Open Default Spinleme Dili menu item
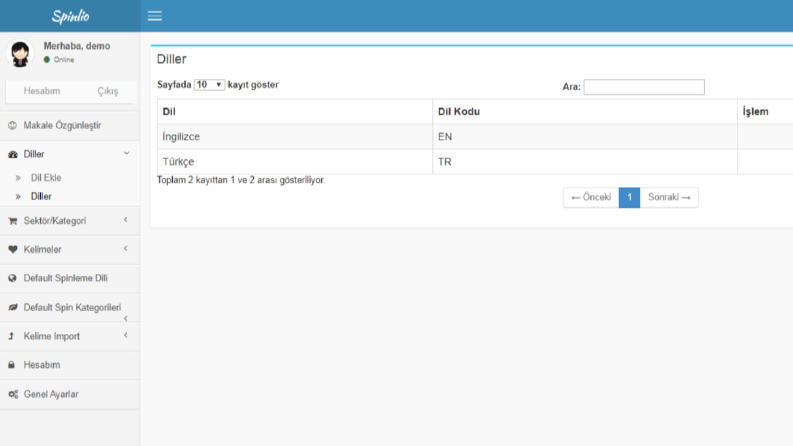The height and width of the screenshot is (446, 793). [x=66, y=278]
